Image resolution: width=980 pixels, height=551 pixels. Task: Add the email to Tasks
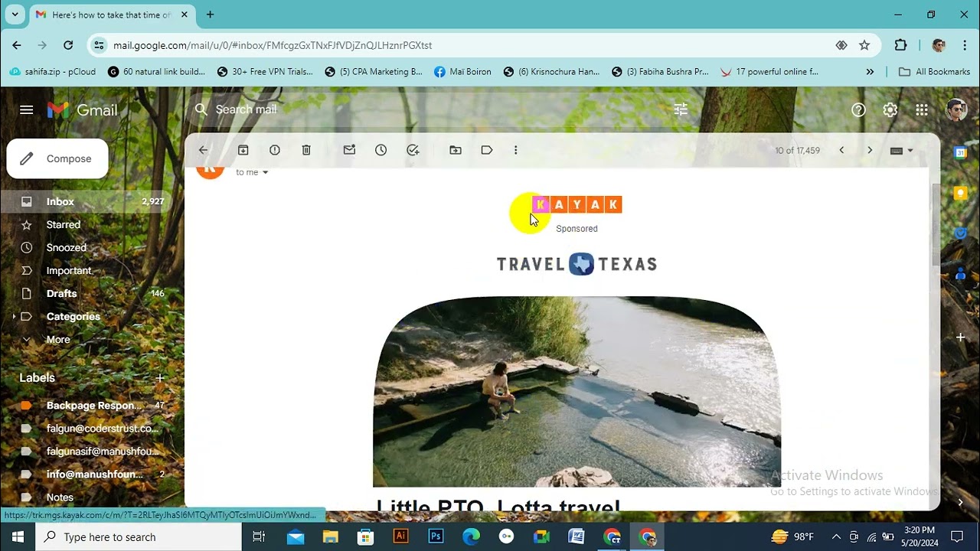pos(413,150)
